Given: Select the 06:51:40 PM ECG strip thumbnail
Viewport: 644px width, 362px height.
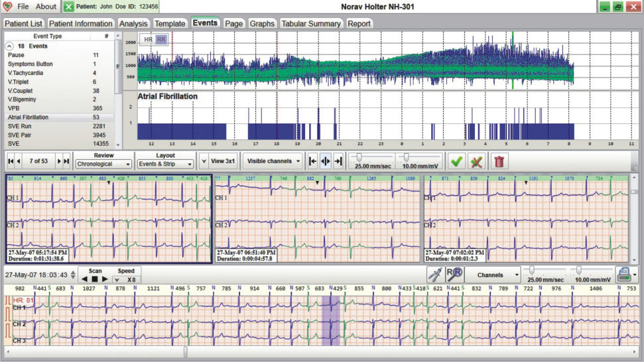Looking at the screenshot, I should click(x=318, y=219).
